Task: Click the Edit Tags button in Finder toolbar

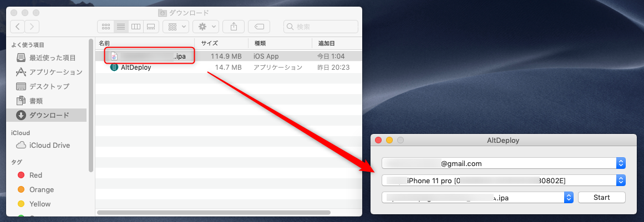Action: [x=259, y=27]
